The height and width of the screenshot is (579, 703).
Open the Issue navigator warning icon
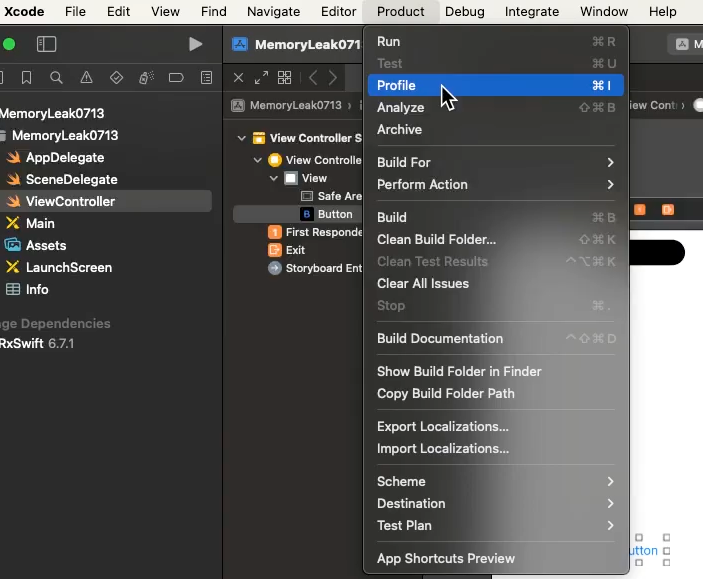point(86,78)
